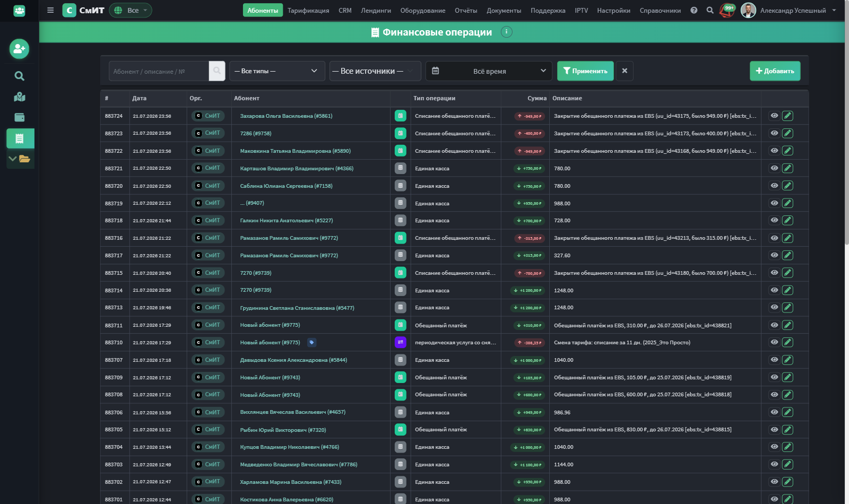Open the Абоненты menu
The width and height of the screenshot is (849, 504).
(x=263, y=10)
